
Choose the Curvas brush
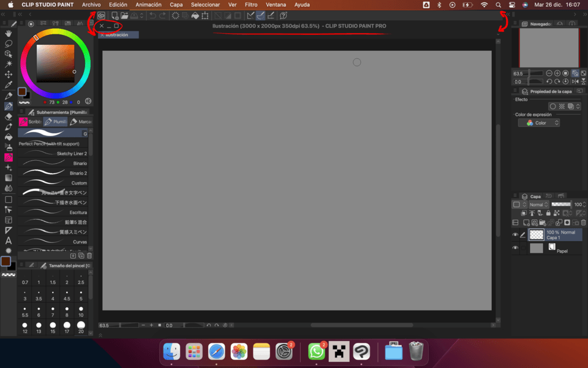[x=53, y=242]
